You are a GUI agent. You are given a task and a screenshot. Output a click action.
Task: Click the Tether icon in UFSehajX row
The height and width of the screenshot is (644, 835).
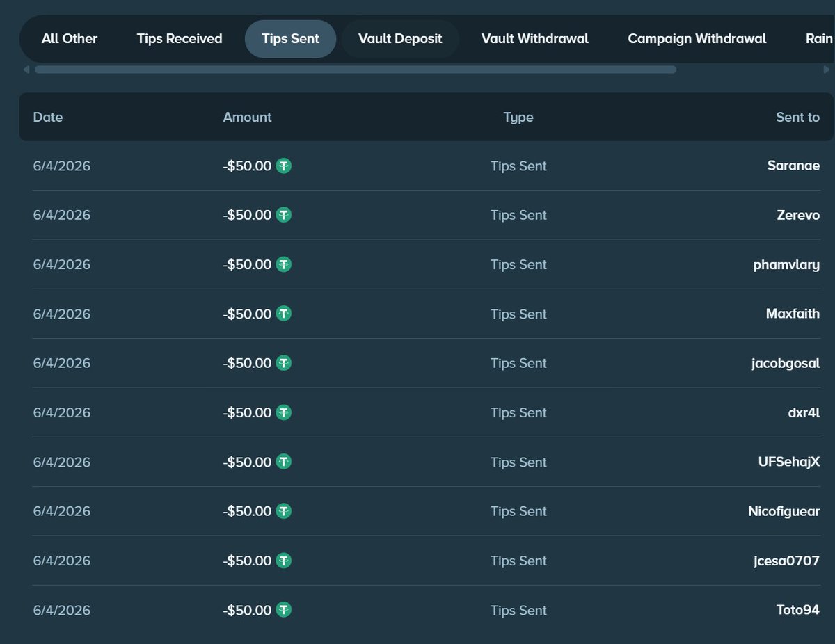point(283,462)
